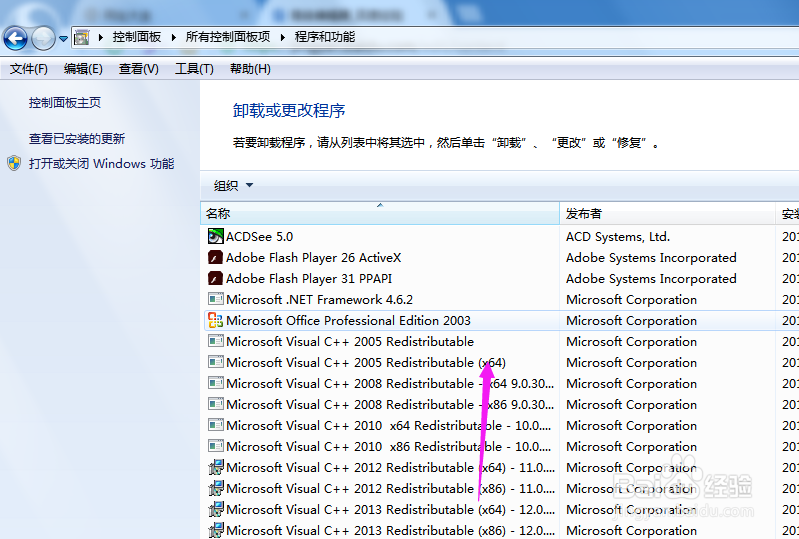The image size is (799, 539).
Task: Click Microsoft Corporation publisher for Office 2003 row
Action: click(631, 320)
